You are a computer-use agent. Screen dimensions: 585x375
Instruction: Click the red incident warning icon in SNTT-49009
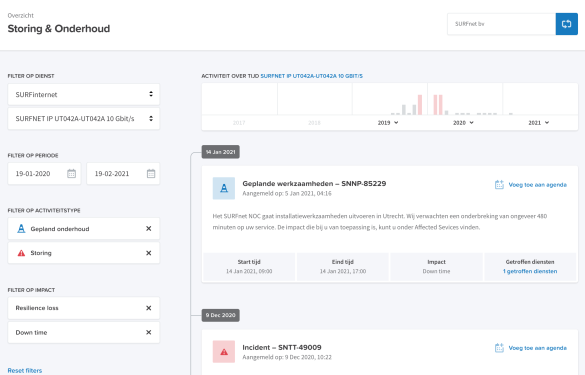(x=224, y=351)
